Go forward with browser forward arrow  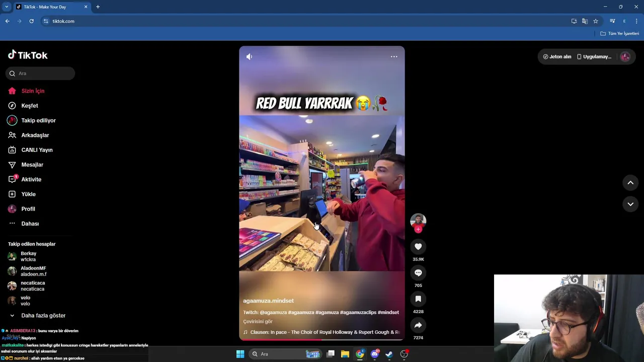coord(20,21)
